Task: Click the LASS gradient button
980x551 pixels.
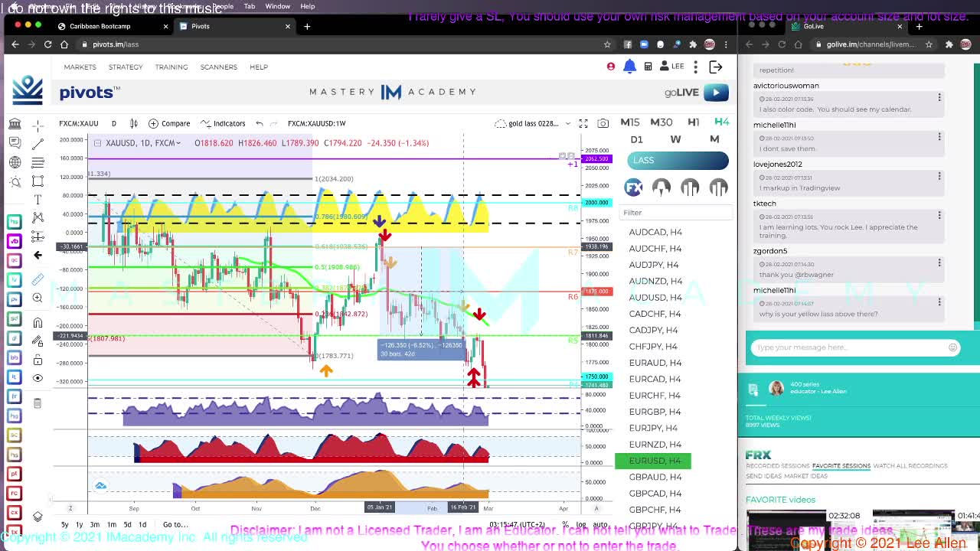Action: point(678,160)
